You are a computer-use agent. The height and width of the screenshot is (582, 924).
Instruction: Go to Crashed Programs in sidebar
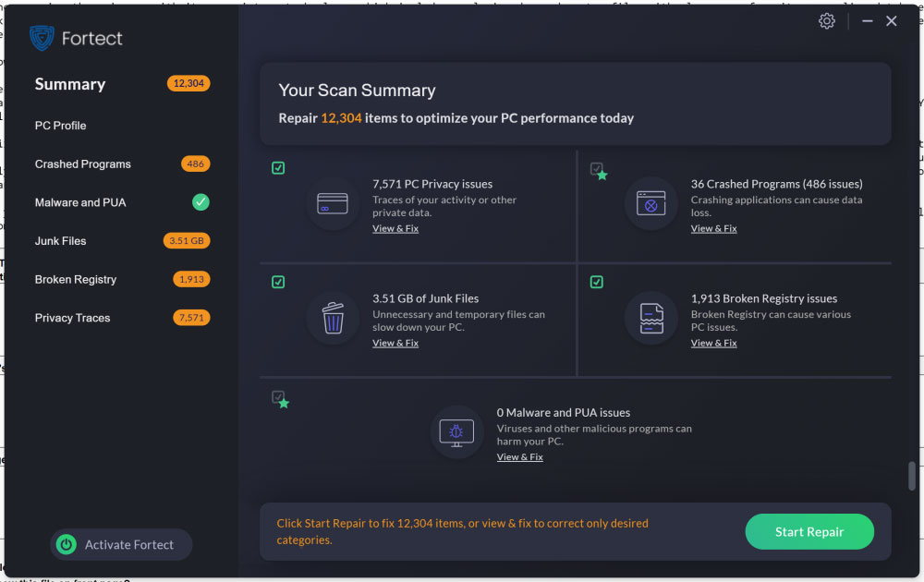[82, 164]
